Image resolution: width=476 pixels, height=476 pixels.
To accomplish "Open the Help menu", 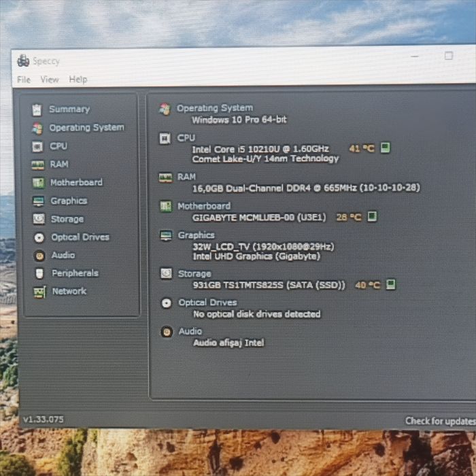I will point(78,80).
